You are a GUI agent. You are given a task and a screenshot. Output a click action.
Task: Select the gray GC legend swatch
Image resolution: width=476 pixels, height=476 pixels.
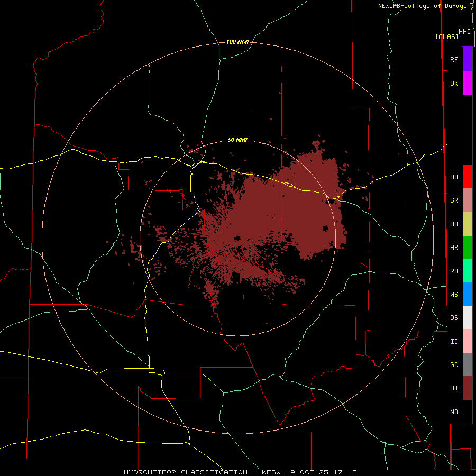467,364
